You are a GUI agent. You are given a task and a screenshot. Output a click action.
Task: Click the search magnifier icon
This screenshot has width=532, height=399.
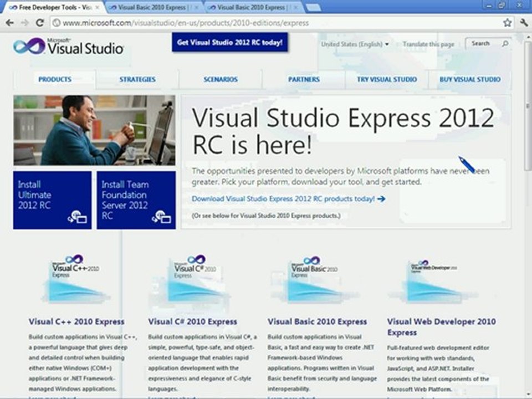(x=505, y=43)
